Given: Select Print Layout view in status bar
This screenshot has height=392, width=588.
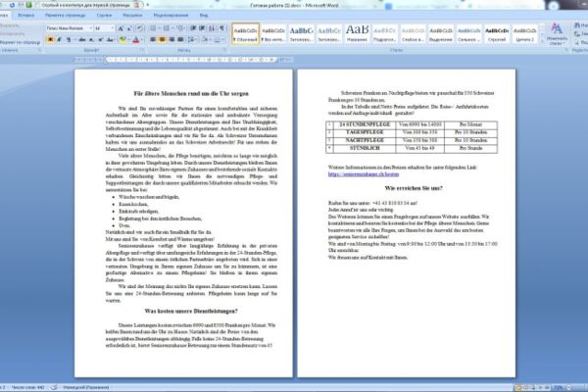Looking at the screenshot, I should coord(519,387).
